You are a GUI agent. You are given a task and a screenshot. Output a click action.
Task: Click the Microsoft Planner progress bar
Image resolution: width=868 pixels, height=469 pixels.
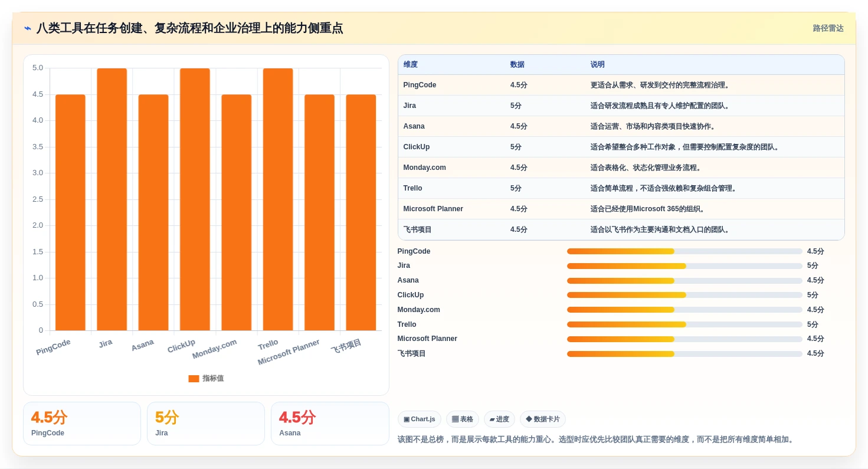pos(684,339)
